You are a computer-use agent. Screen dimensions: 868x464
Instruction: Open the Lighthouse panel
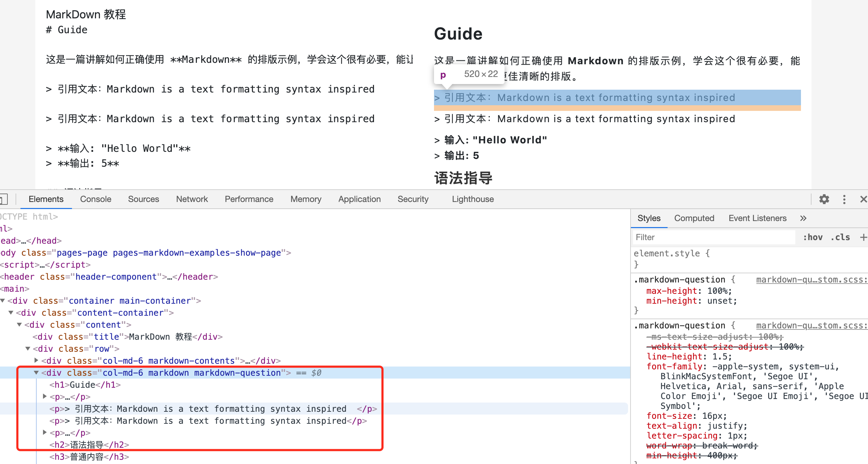tap(472, 199)
